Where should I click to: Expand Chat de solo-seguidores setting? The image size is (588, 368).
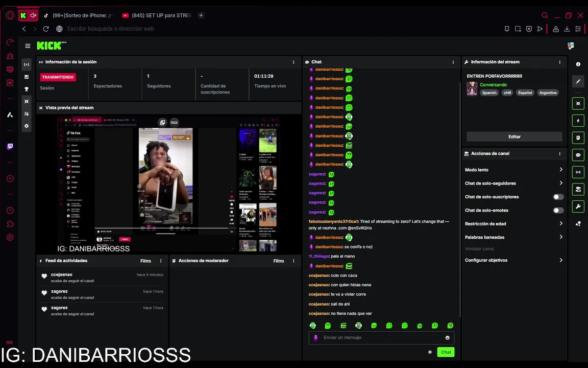coord(514,183)
